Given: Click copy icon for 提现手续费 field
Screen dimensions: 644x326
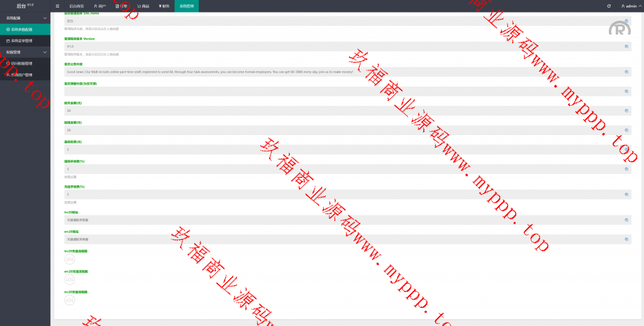Looking at the screenshot, I should 626,168.
